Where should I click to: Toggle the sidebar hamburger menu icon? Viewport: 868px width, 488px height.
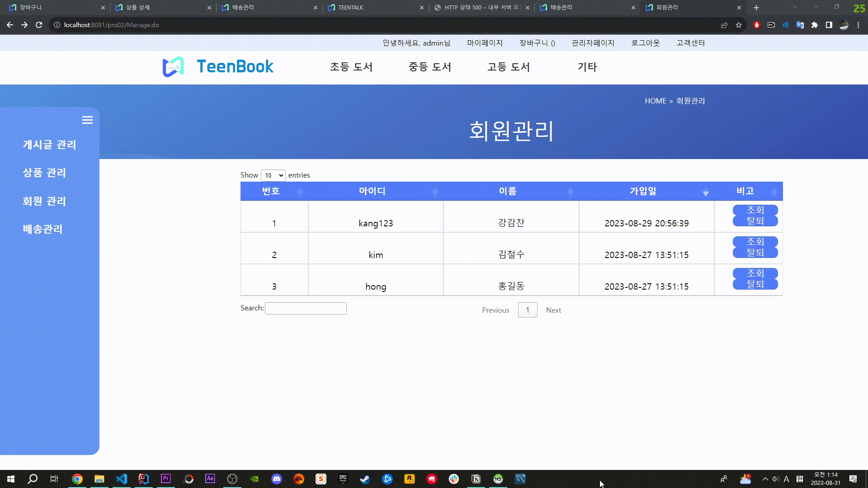click(87, 120)
